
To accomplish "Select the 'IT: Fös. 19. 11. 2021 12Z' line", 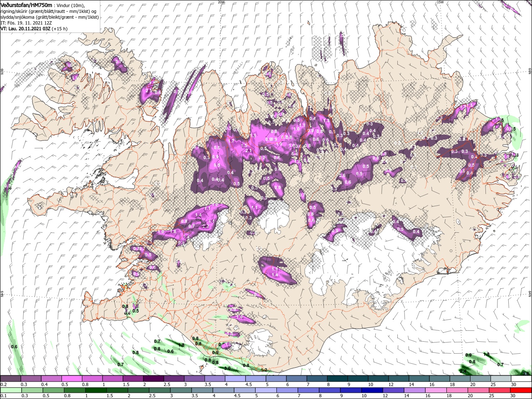I will click(26, 23).
